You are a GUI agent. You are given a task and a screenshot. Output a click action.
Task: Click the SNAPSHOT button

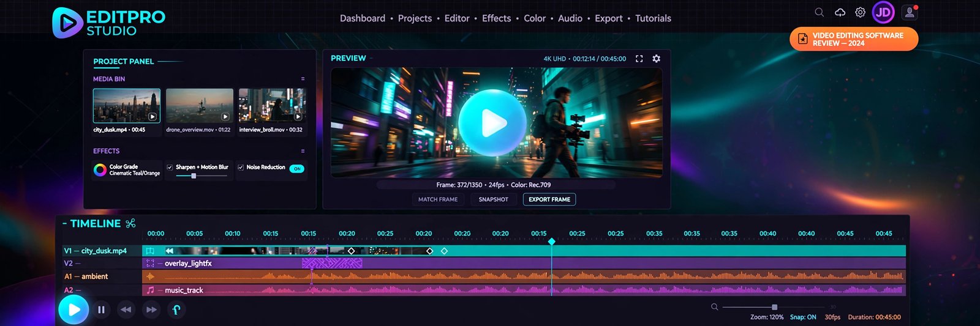tap(494, 199)
